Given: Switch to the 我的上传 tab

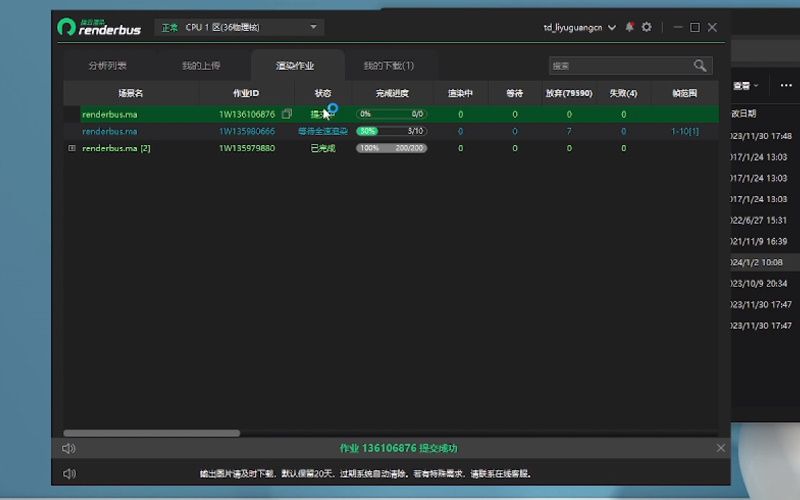Looking at the screenshot, I should click(201, 66).
